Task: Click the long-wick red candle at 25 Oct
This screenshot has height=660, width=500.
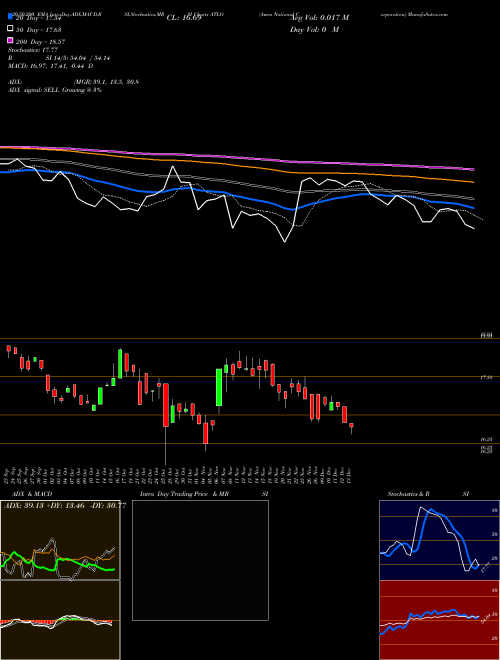Action: pyautogui.click(x=166, y=405)
